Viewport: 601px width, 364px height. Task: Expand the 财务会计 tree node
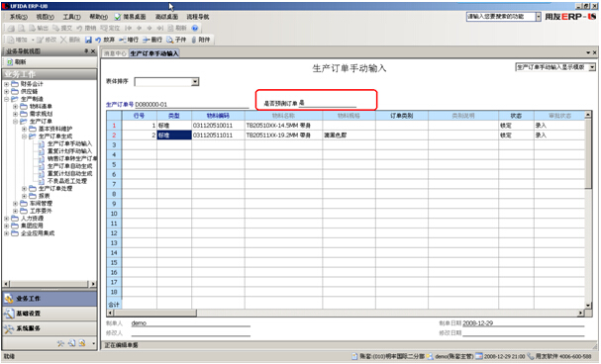click(x=7, y=84)
